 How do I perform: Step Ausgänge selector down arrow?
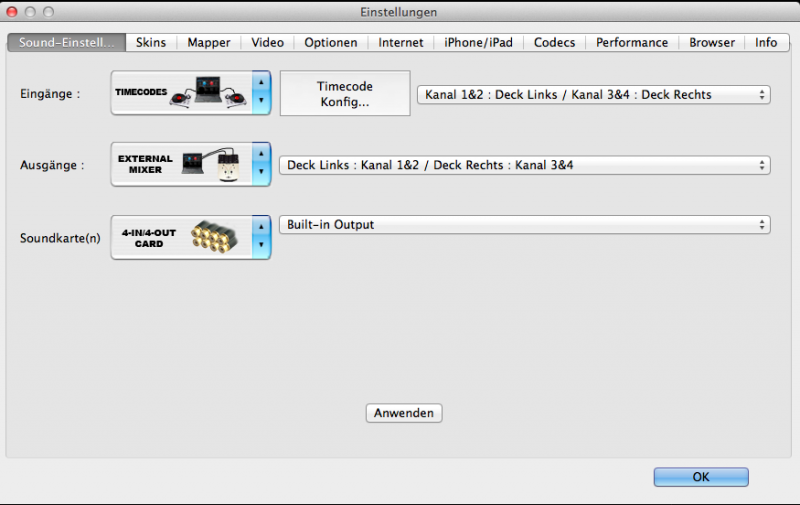[x=261, y=172]
